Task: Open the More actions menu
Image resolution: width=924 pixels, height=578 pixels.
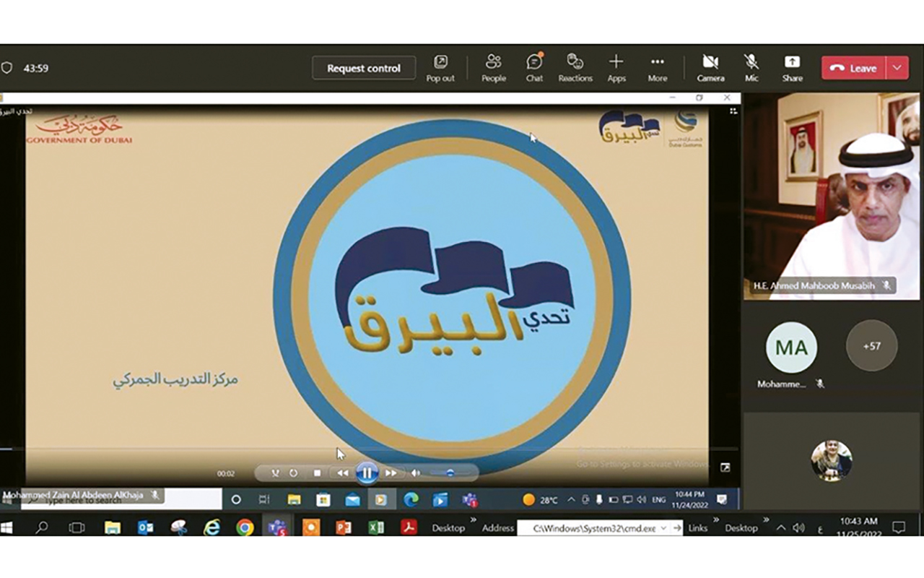Action: coord(657,68)
